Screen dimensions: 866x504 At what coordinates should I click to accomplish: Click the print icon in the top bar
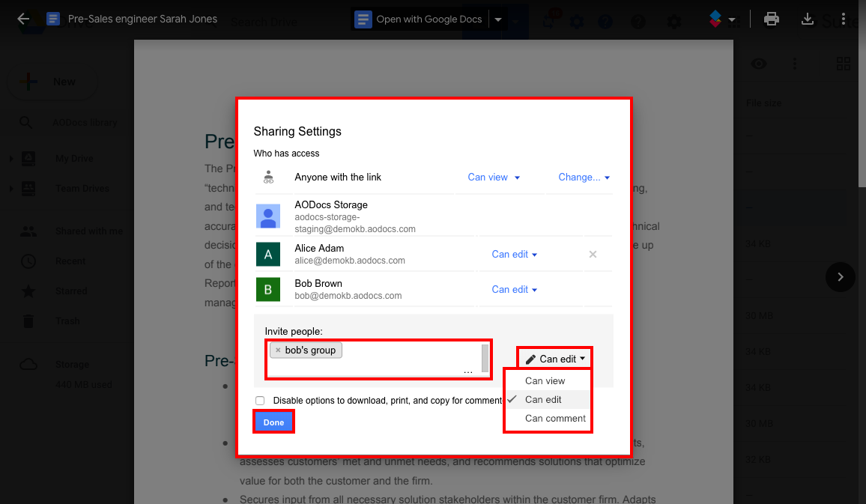click(771, 19)
